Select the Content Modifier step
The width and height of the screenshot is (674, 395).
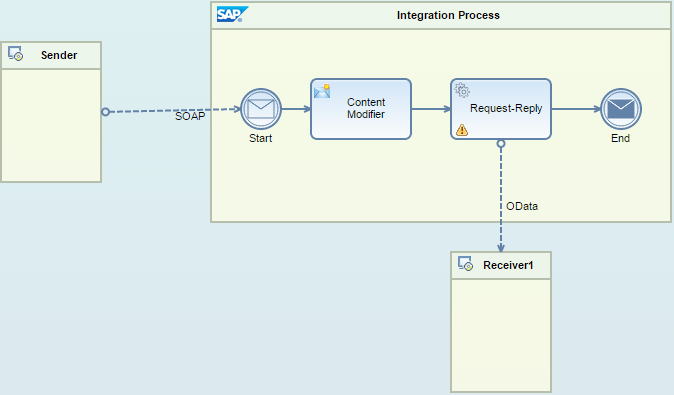click(361, 109)
